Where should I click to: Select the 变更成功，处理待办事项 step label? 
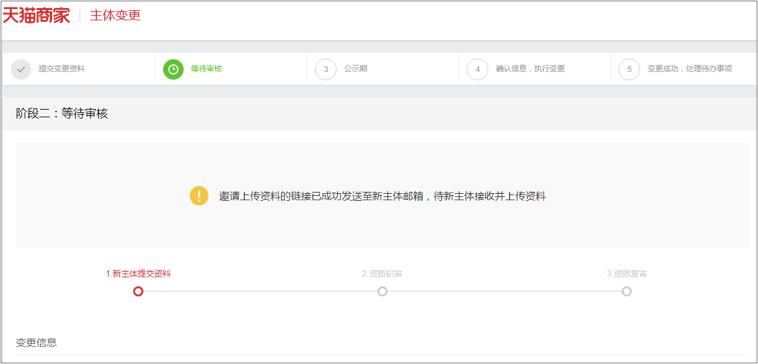(x=689, y=69)
